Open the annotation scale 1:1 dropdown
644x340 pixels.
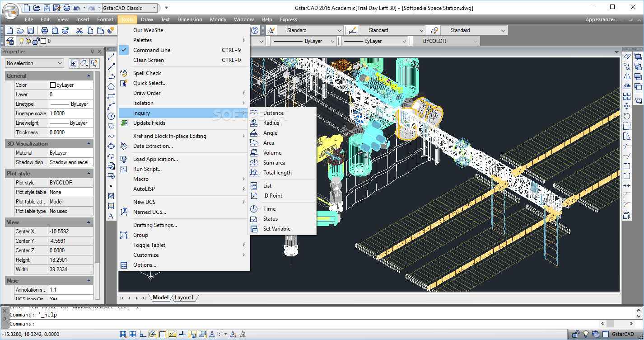pyautogui.click(x=222, y=335)
